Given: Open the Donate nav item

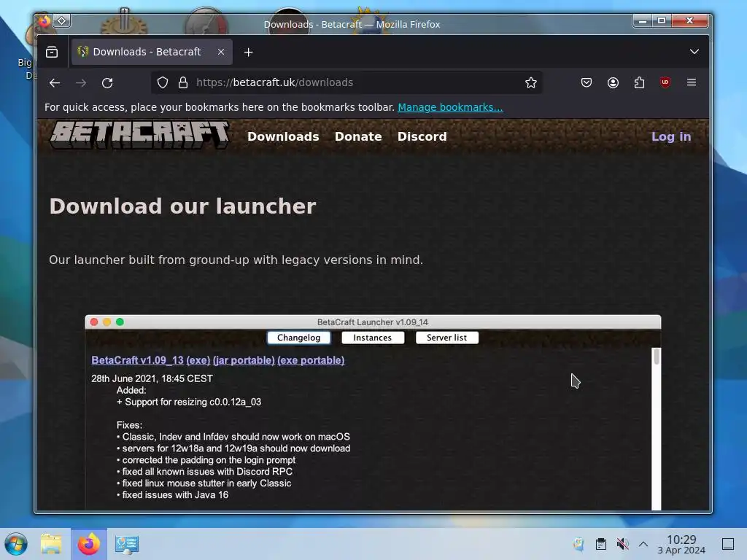Looking at the screenshot, I should [358, 136].
